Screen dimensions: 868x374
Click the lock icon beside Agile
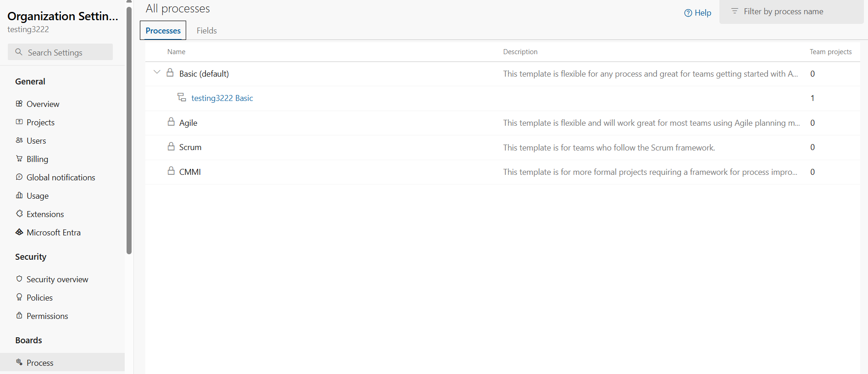tap(171, 122)
